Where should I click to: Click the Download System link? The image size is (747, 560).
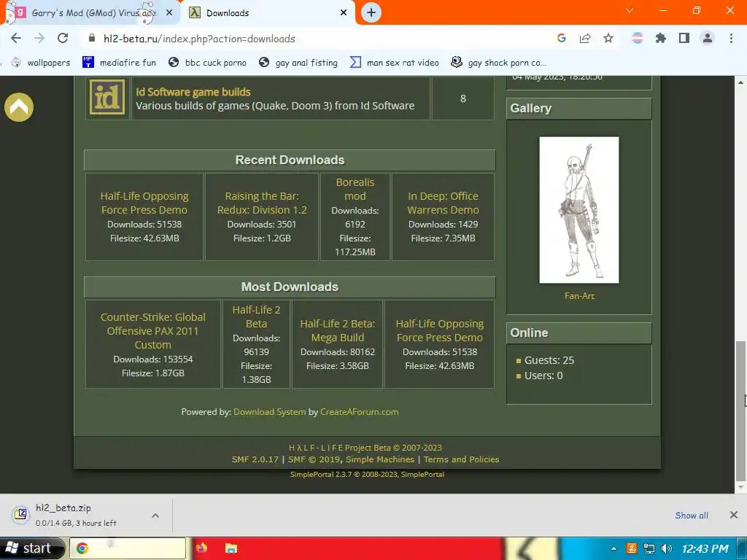[x=270, y=412]
